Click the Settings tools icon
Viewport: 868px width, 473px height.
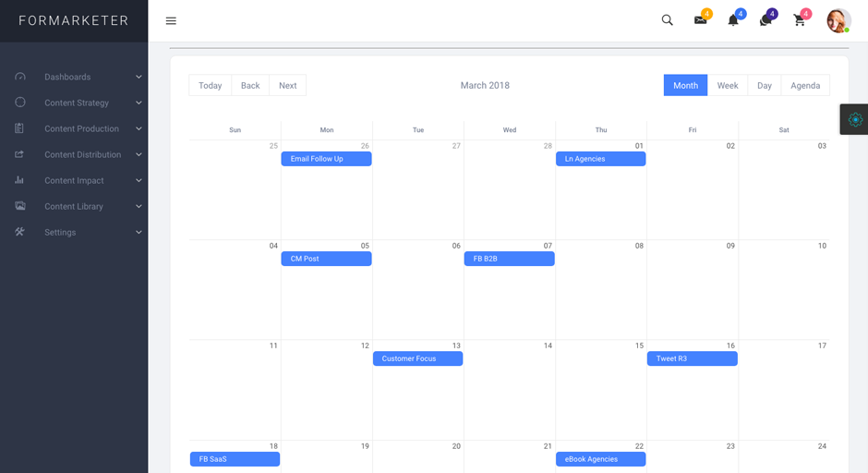pos(20,232)
